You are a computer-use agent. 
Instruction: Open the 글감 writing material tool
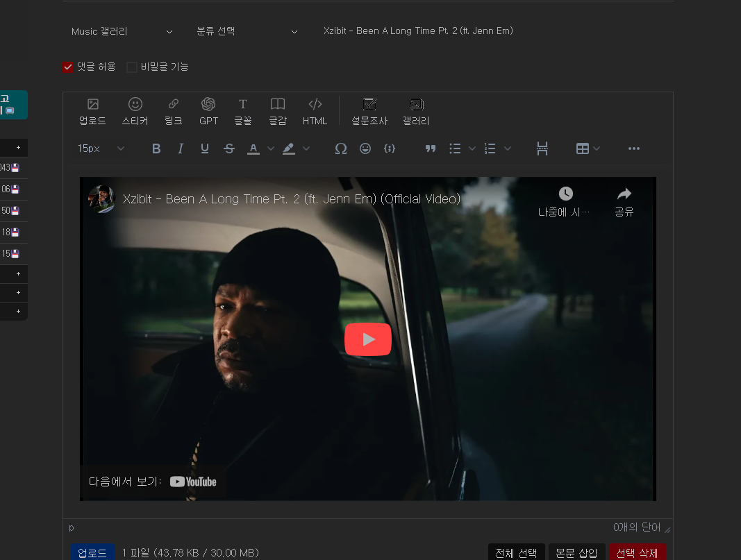(278, 112)
